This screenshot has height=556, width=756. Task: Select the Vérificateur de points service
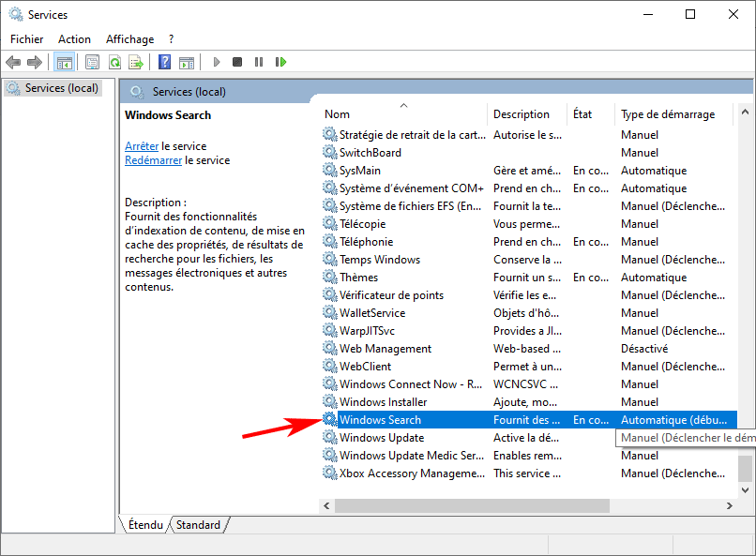(529, 294)
